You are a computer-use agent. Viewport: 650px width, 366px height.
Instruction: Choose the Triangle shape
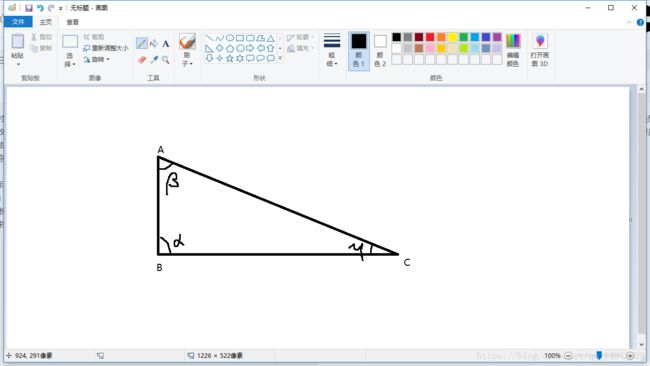point(270,38)
